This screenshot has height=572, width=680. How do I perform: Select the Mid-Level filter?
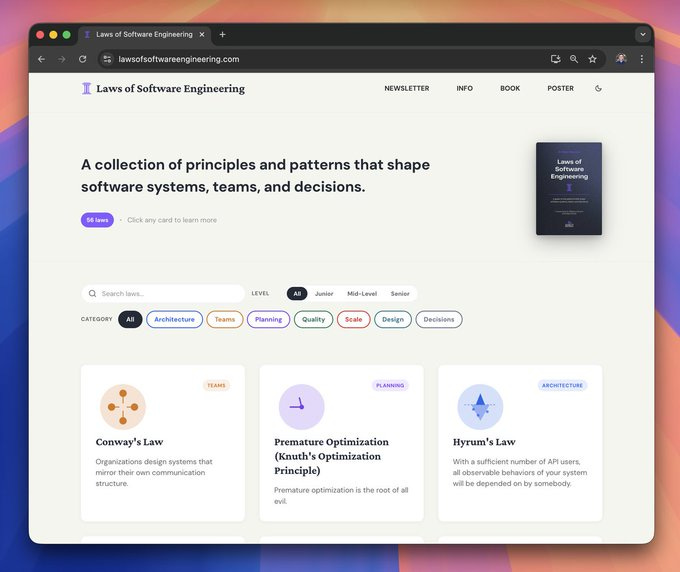pyautogui.click(x=362, y=294)
